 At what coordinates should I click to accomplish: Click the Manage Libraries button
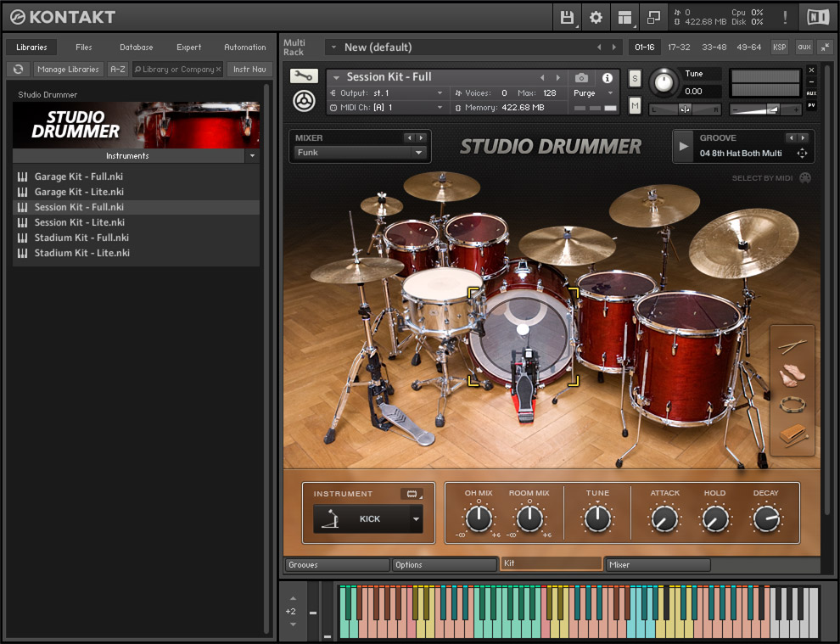point(68,70)
